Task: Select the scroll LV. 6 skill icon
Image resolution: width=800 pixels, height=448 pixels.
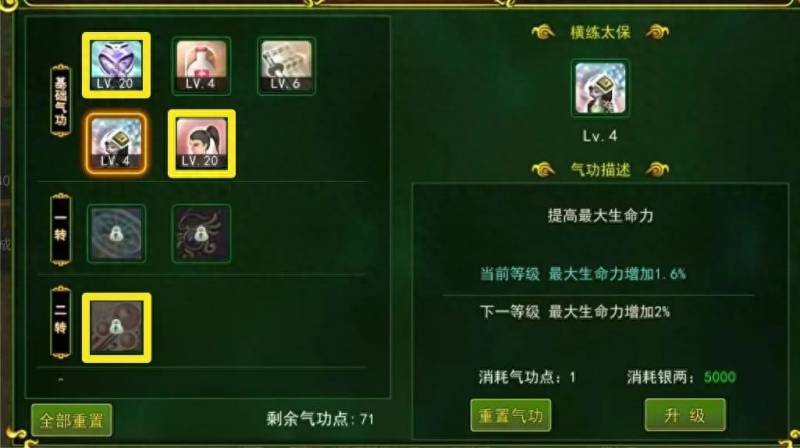Action: [286, 66]
